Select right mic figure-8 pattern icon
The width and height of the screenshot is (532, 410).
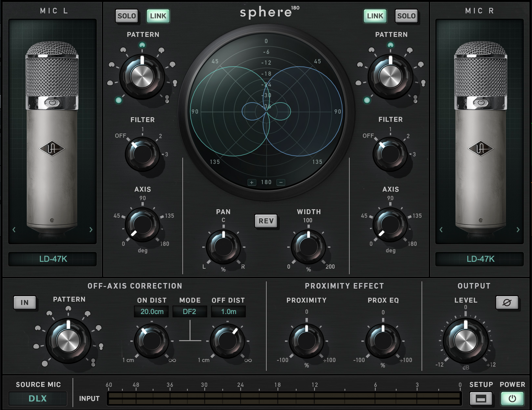[x=415, y=99]
